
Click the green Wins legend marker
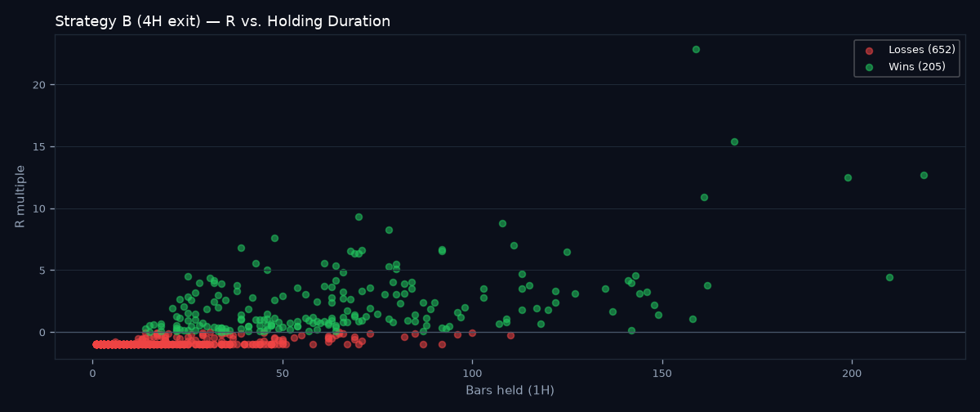click(x=869, y=68)
